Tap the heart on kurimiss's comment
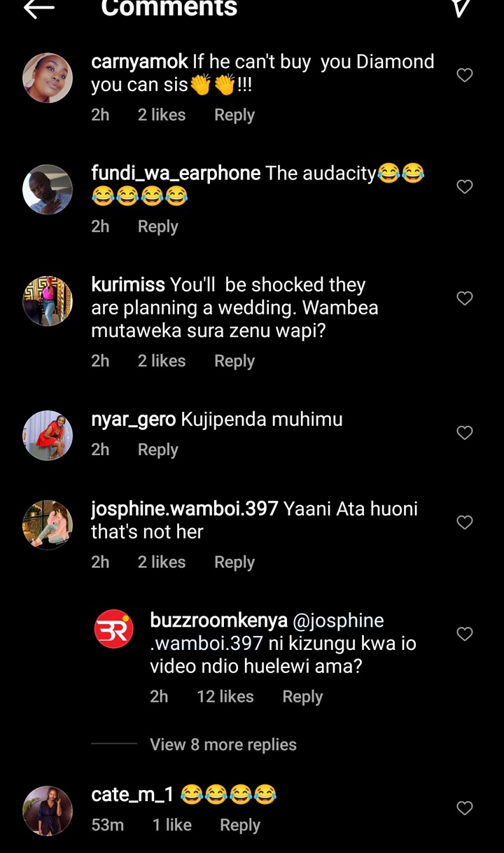This screenshot has width=504, height=853. point(465,298)
